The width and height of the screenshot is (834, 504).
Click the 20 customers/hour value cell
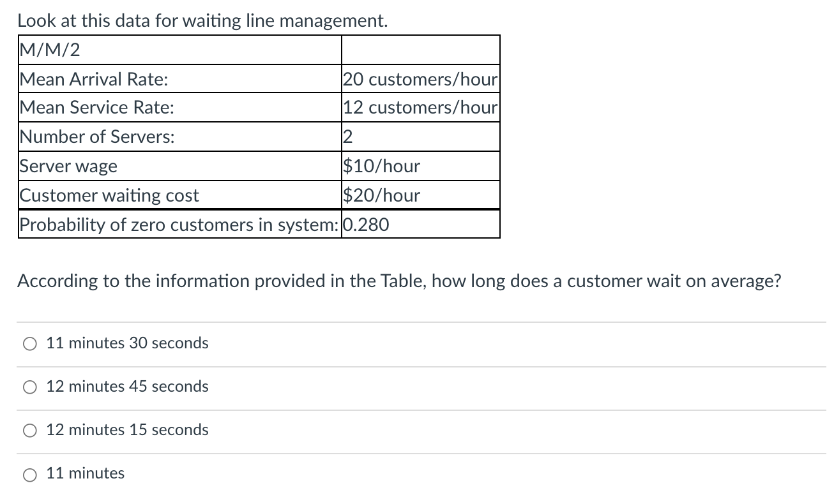[x=420, y=79]
